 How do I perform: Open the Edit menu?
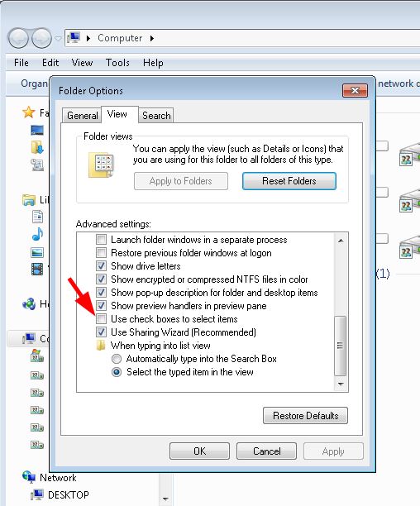tap(50, 63)
